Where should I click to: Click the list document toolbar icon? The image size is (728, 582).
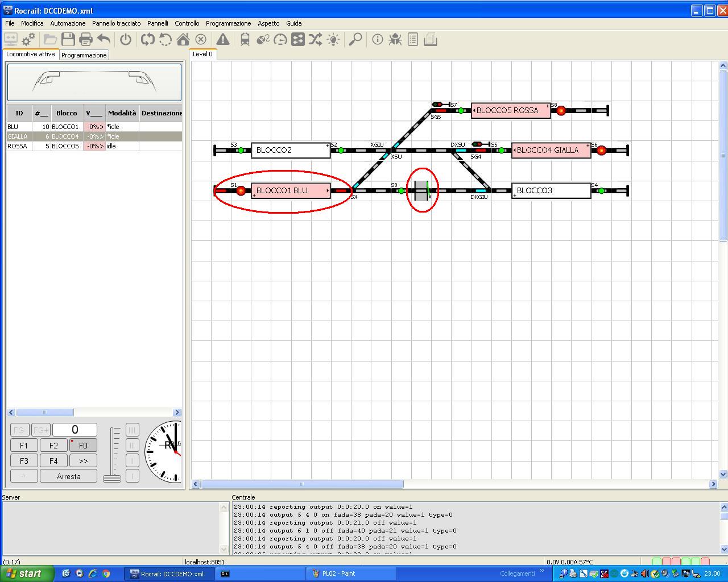[x=413, y=39]
